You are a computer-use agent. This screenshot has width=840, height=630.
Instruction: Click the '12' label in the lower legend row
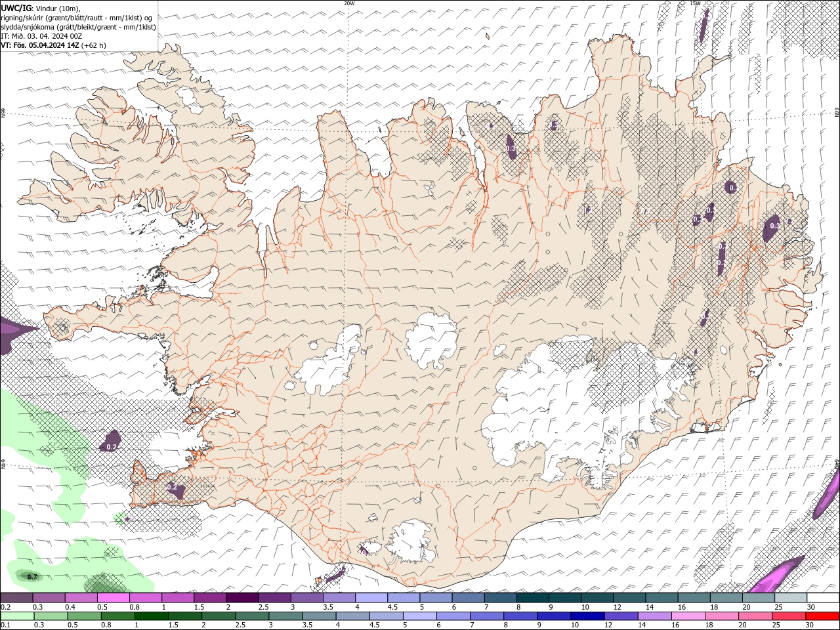(x=608, y=625)
